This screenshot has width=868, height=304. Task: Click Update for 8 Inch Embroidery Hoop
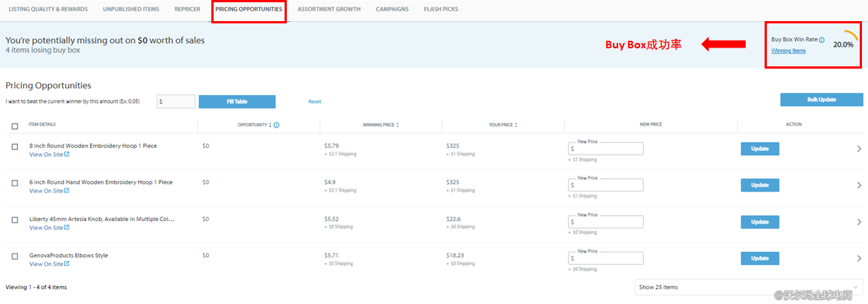coord(760,149)
